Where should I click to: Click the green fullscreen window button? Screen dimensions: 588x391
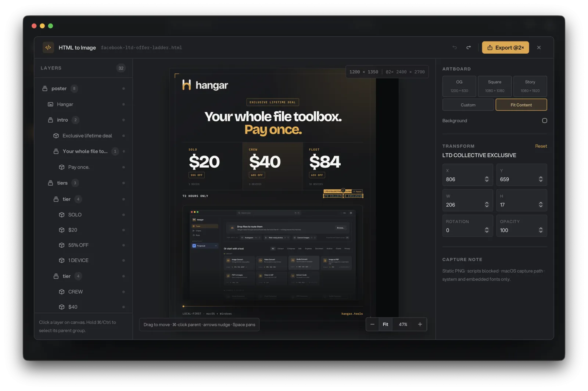[51, 26]
